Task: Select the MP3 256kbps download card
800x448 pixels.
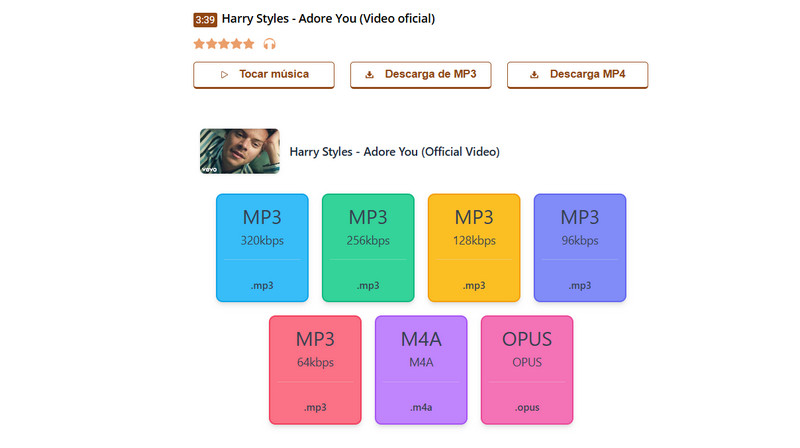Action: click(368, 247)
